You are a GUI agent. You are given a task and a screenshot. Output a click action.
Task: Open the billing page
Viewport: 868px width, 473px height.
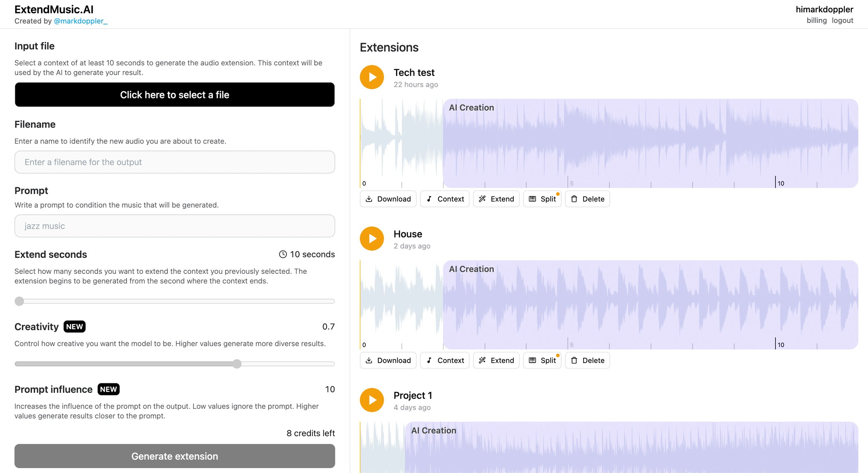(816, 20)
